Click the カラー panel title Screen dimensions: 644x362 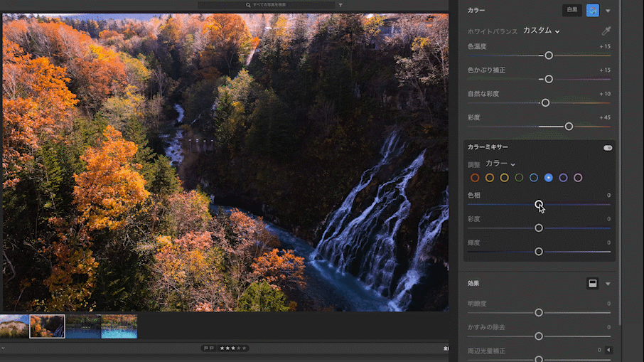[x=476, y=10]
